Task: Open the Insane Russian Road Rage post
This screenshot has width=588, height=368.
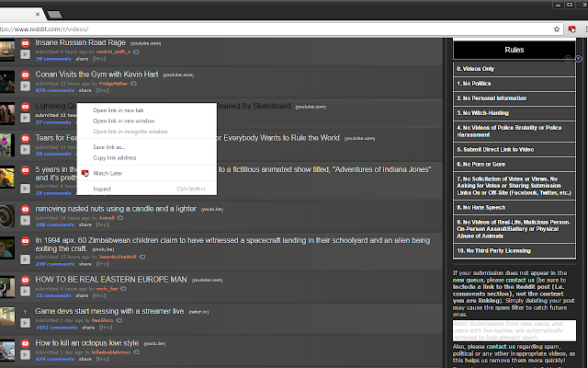Action: 80,43
